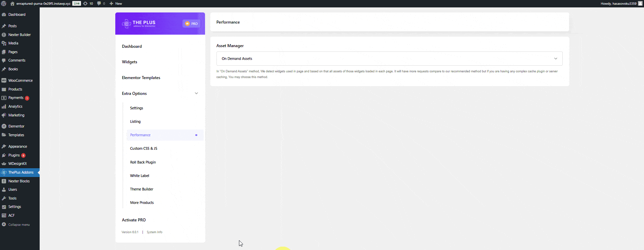644x250 pixels.
Task: Open the Widgets menu item
Action: 129,62
